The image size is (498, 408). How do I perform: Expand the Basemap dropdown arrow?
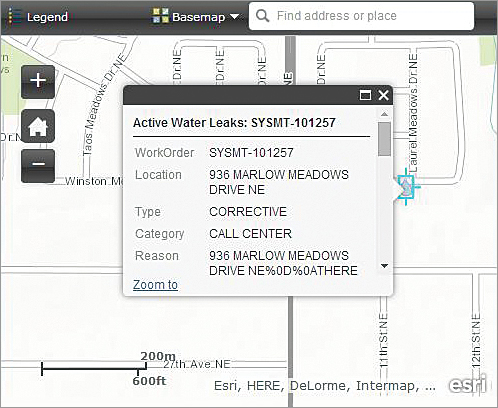235,16
